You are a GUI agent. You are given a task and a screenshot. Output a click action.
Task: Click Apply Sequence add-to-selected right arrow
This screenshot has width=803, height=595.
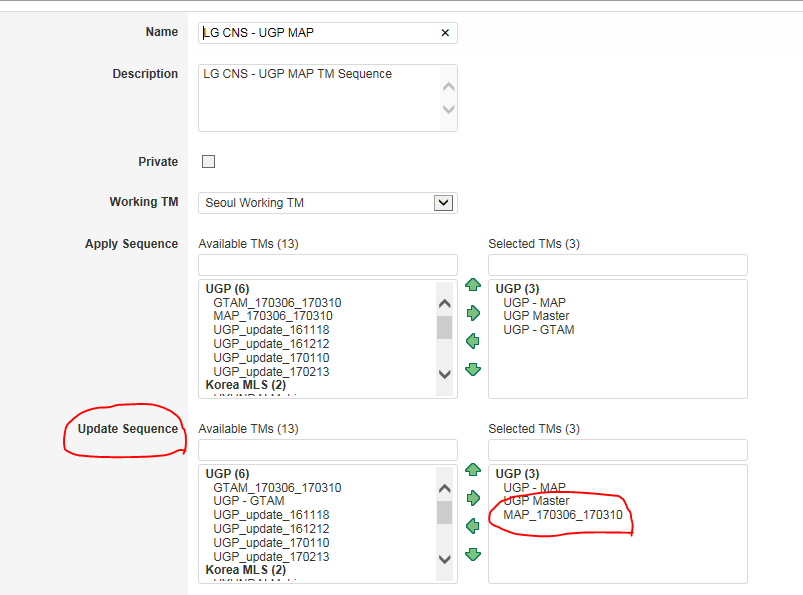(473, 313)
